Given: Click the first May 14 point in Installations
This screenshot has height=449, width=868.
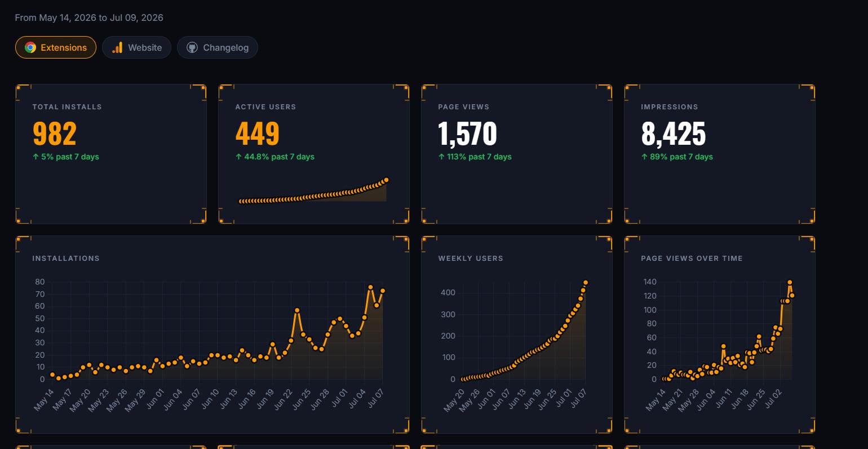Looking at the screenshot, I should 52,375.
